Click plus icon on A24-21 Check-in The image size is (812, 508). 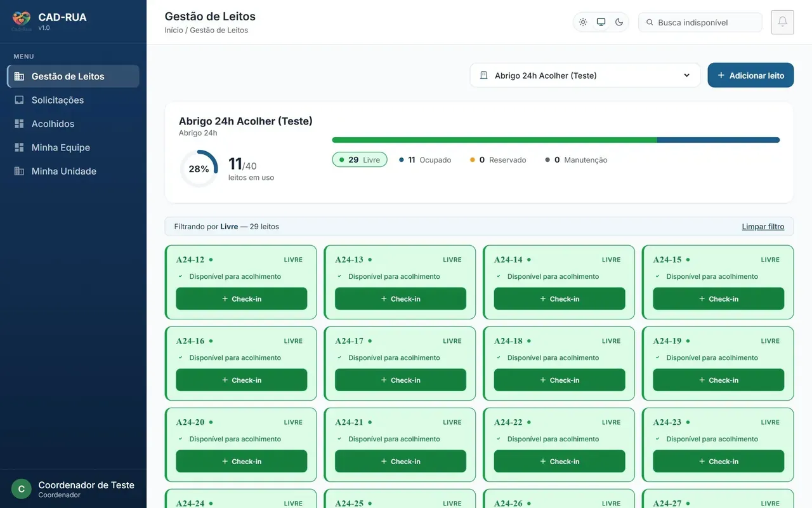pos(384,461)
